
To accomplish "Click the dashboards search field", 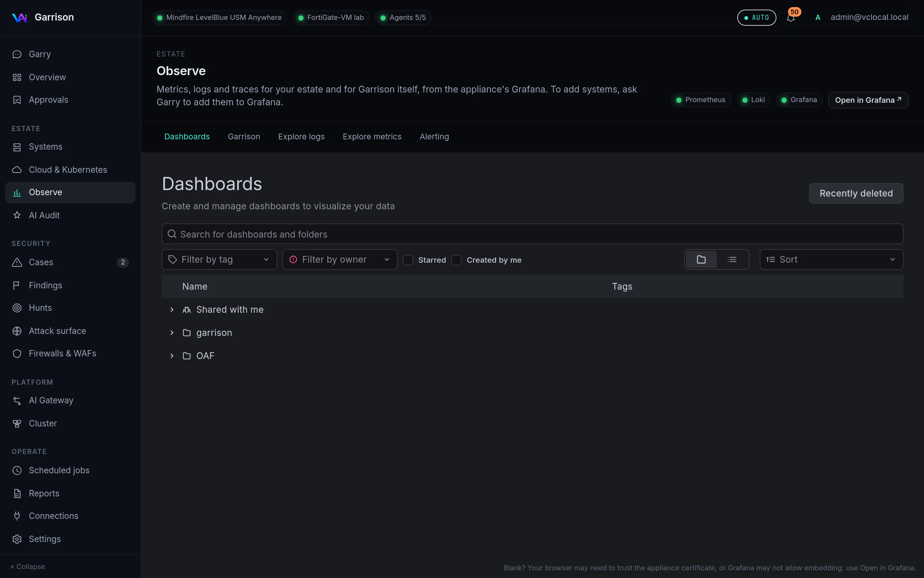I will (x=532, y=234).
